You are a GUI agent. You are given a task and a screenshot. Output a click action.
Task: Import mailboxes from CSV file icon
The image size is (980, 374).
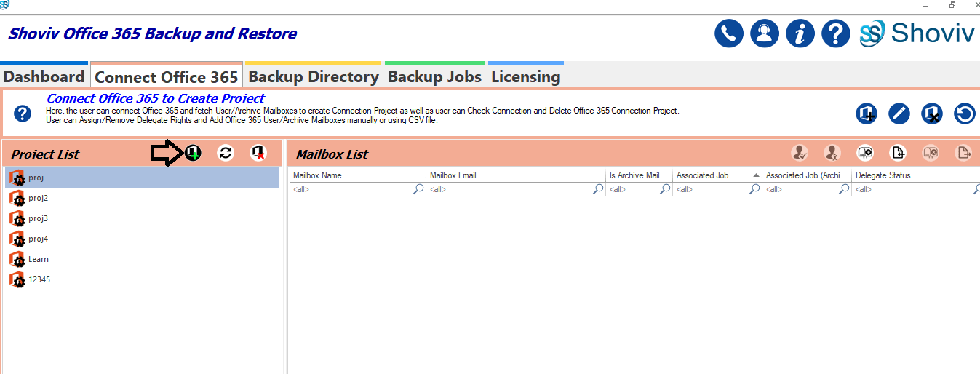pyautogui.click(x=899, y=153)
